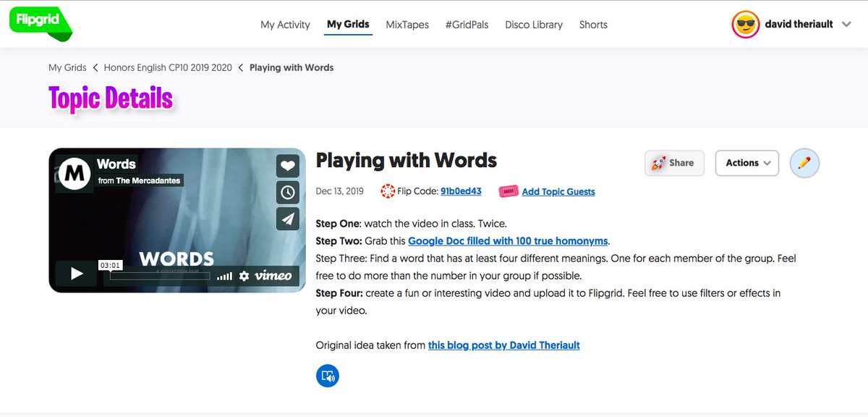Click the sunglasses emoji profile avatar
Viewport: 868px width, 417px height.
point(746,25)
